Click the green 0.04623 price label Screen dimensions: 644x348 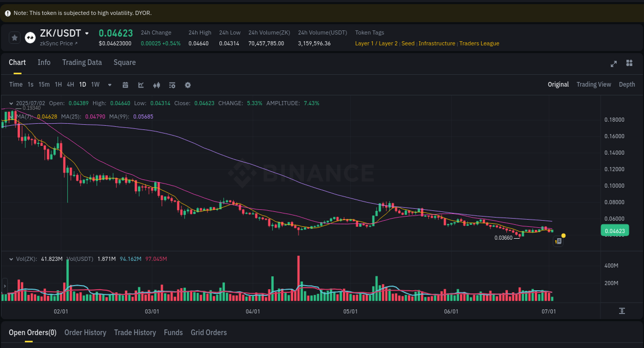[615, 230]
